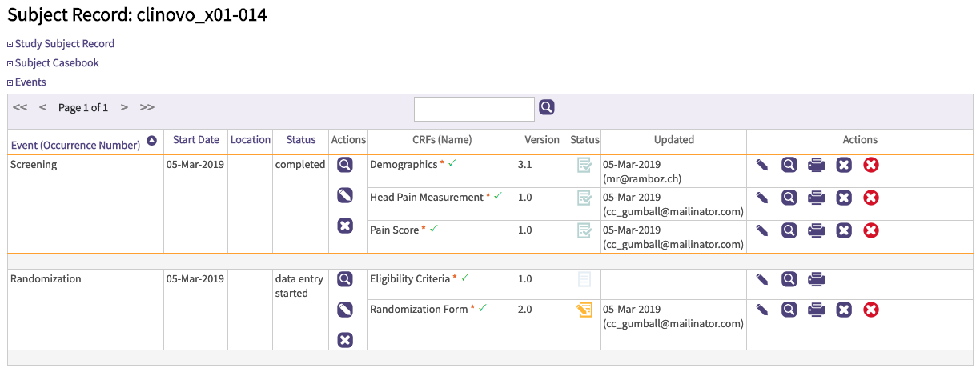Screen dimensions: 980x372
Task: Jump to the last page using >>
Action: coord(147,107)
